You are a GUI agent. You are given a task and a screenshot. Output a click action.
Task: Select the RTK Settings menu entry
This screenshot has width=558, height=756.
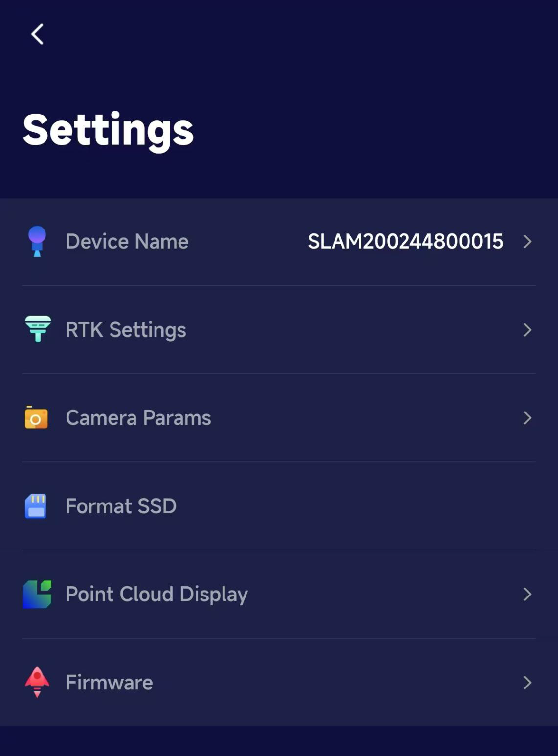click(126, 330)
